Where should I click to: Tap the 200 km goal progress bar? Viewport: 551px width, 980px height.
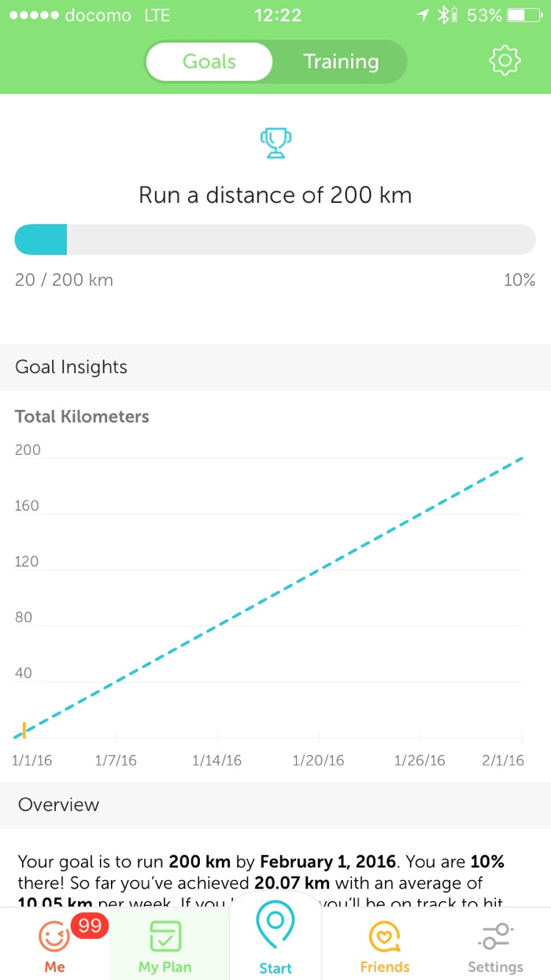click(x=275, y=239)
